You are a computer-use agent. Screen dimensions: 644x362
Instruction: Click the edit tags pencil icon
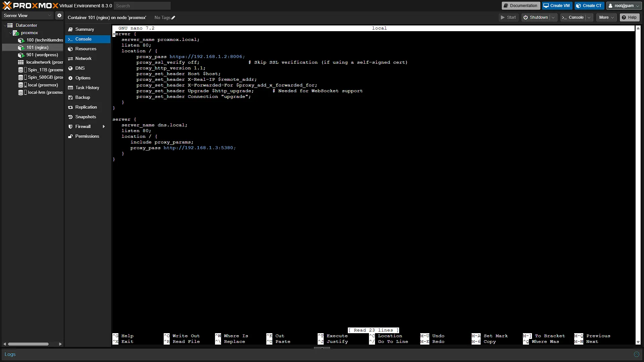173,18
